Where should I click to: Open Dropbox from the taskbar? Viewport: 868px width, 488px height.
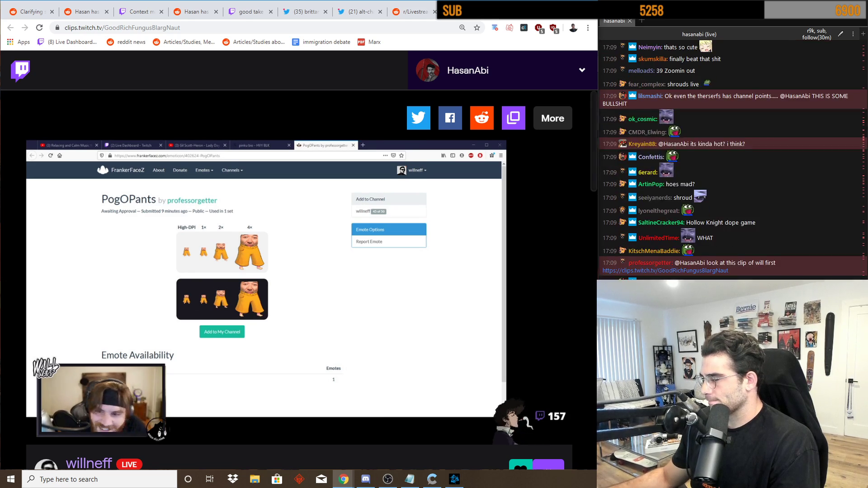233,479
